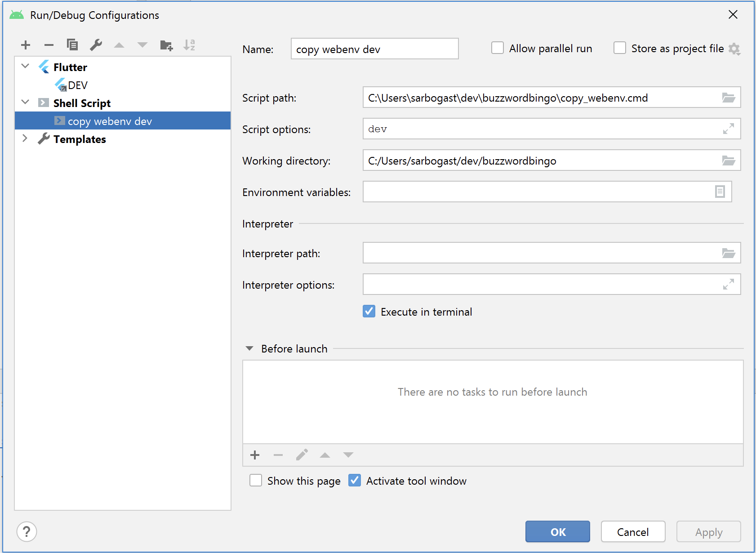Move configuration down in the list toolbar
Image resolution: width=756 pixels, height=553 pixels.
pyautogui.click(x=142, y=45)
